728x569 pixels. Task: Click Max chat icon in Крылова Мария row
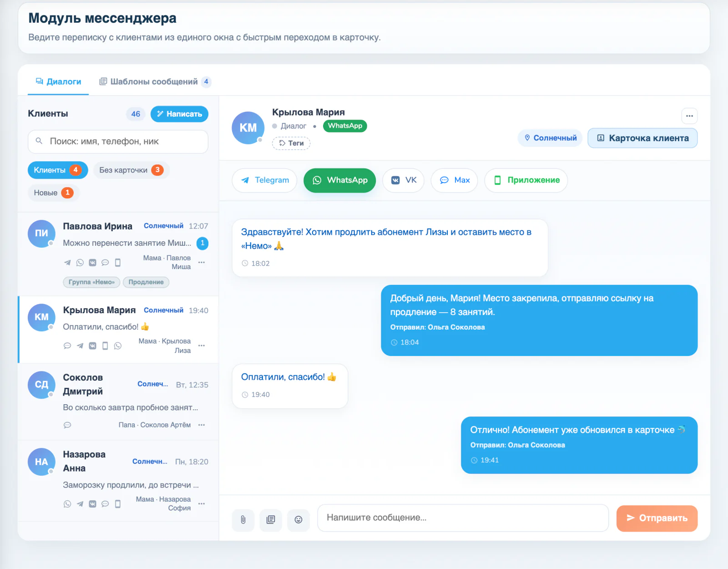(67, 346)
